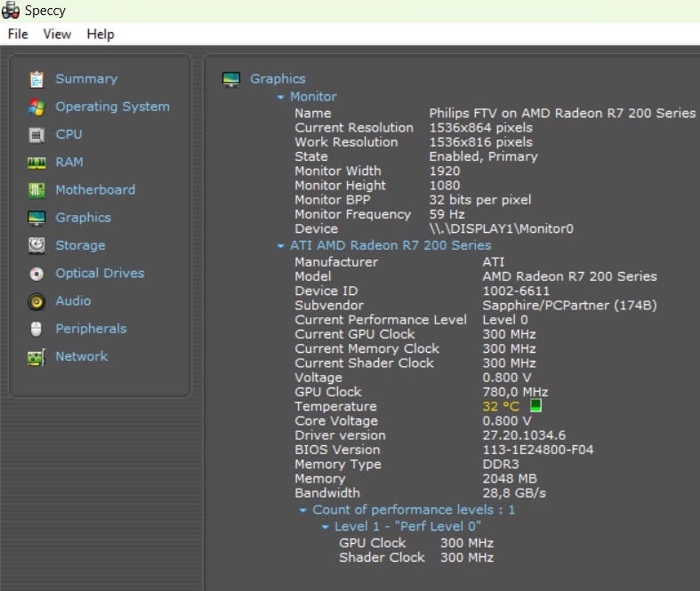Collapse the Level 1 Perf Level 0 node
This screenshot has width=700, height=591.
(326, 527)
